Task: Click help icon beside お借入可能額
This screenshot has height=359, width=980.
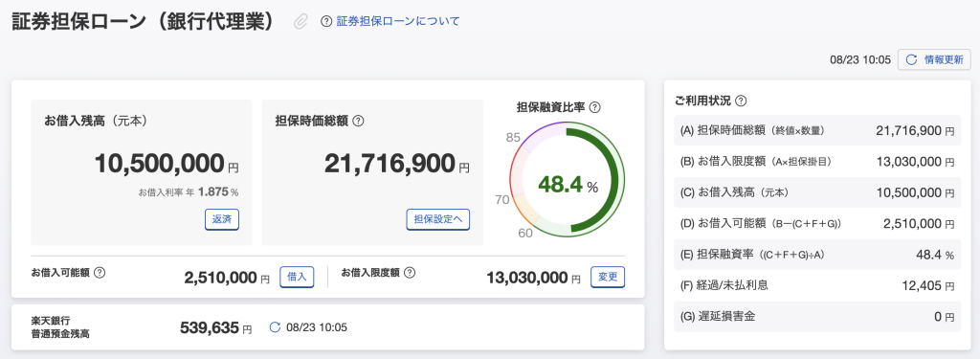Action: (99, 273)
